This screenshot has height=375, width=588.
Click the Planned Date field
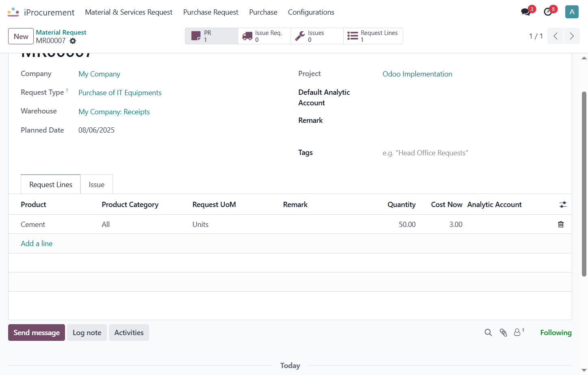tap(96, 130)
